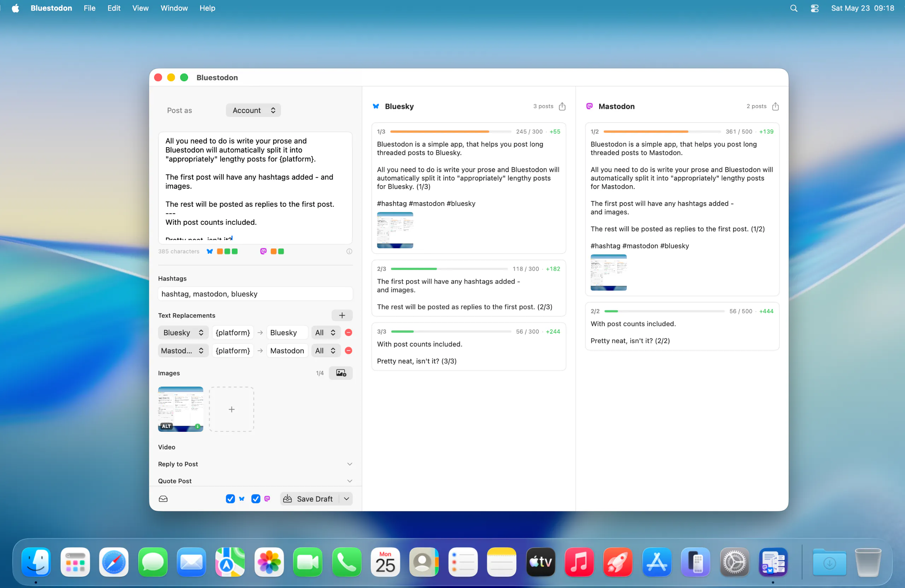The width and height of the screenshot is (905, 588).
Task: Open the Save Draft options arrow
Action: pyautogui.click(x=346, y=499)
